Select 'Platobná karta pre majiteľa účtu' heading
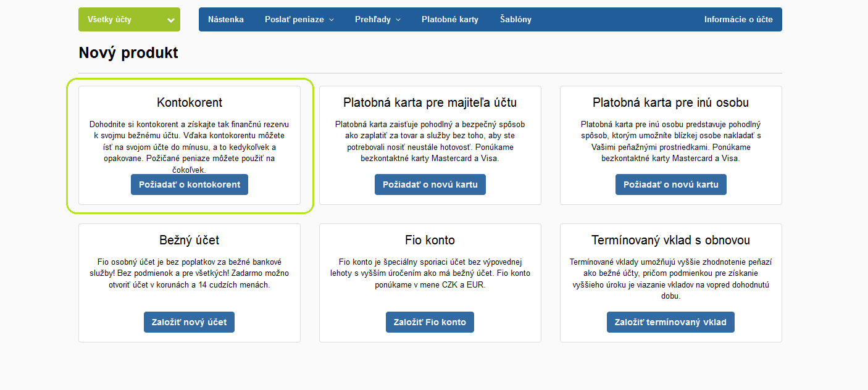868x390 pixels. coord(430,102)
